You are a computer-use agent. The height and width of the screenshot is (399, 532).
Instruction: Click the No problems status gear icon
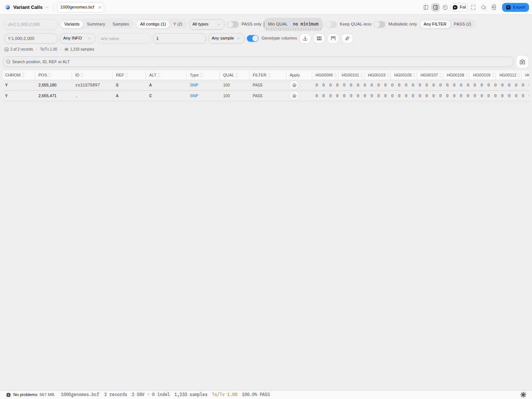(8, 395)
